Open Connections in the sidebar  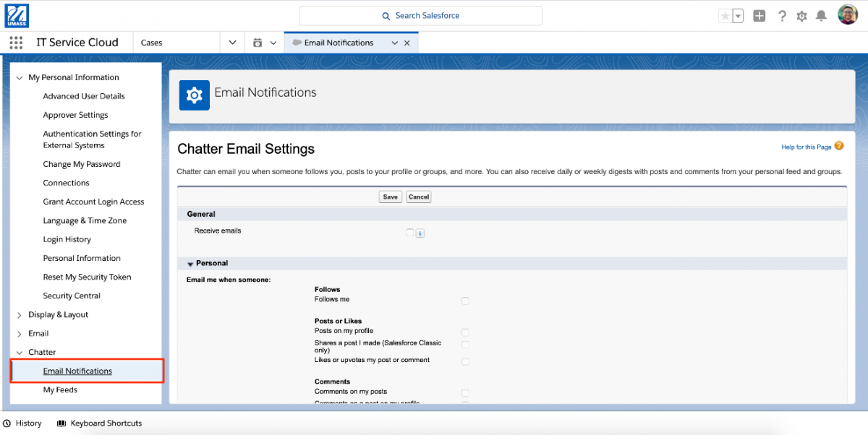tap(66, 183)
